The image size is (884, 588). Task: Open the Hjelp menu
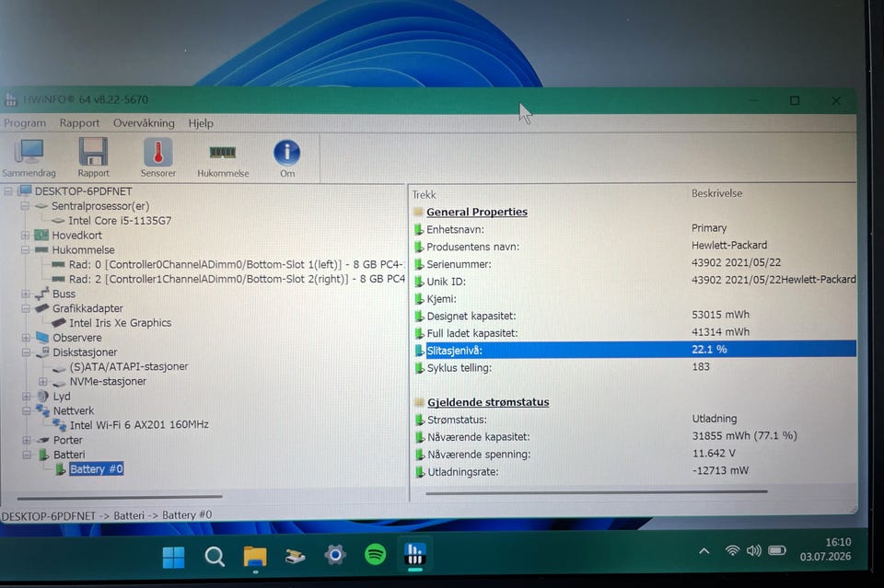tap(201, 123)
